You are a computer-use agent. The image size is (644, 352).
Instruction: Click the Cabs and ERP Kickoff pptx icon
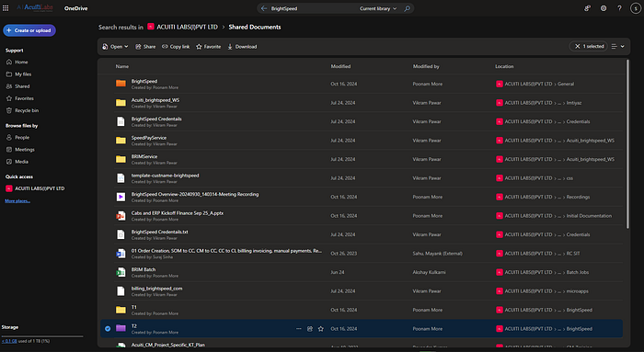tap(121, 216)
